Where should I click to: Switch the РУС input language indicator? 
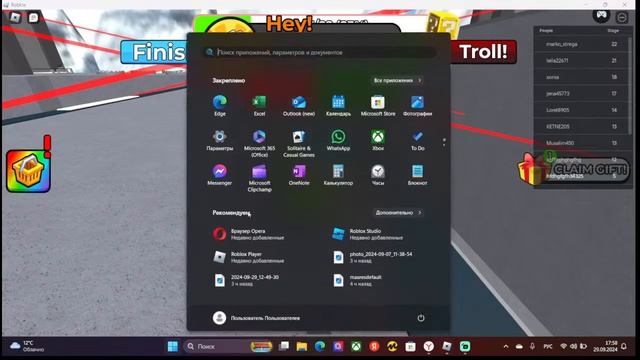tap(548, 346)
